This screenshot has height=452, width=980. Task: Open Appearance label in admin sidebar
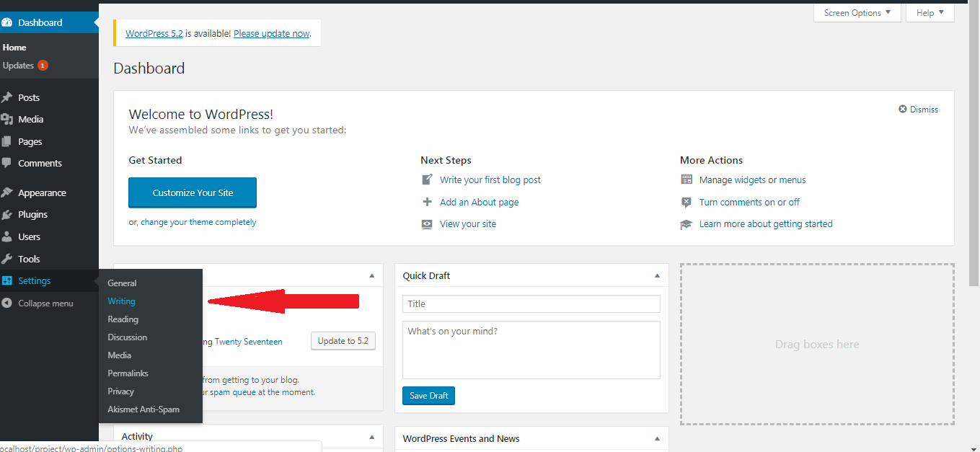pyautogui.click(x=42, y=192)
